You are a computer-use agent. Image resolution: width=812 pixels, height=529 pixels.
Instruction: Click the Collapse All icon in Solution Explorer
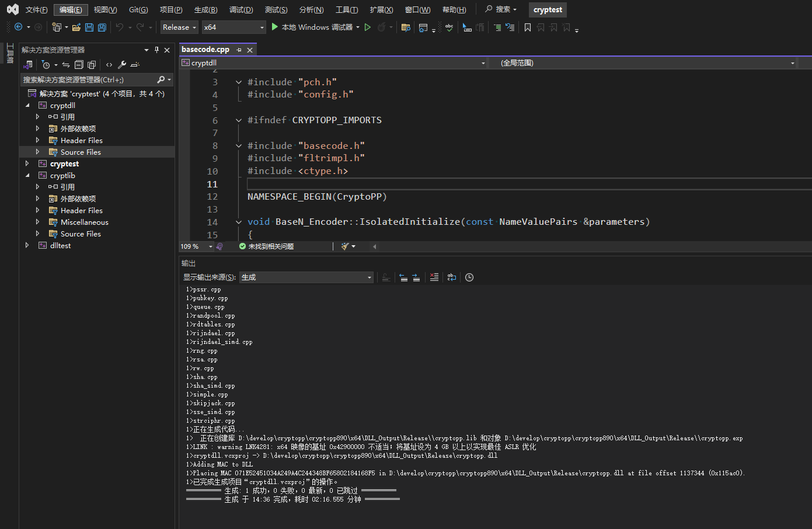coord(79,65)
